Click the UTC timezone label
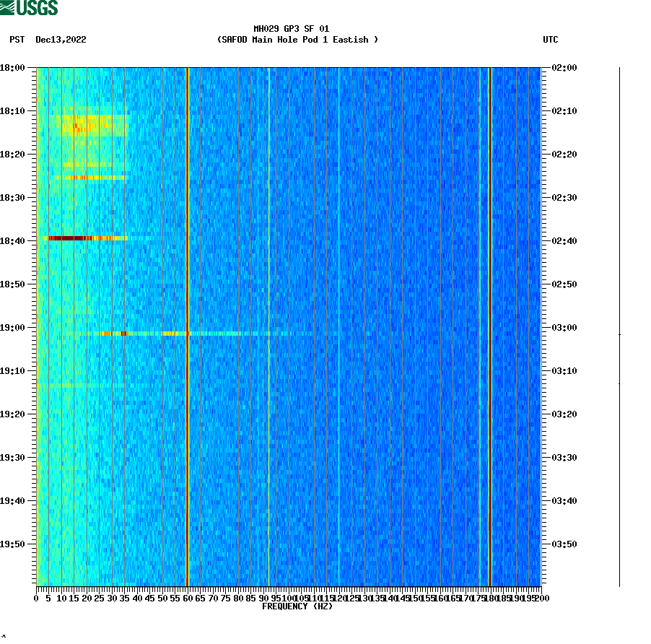The height and width of the screenshot is (644, 651). pos(551,40)
